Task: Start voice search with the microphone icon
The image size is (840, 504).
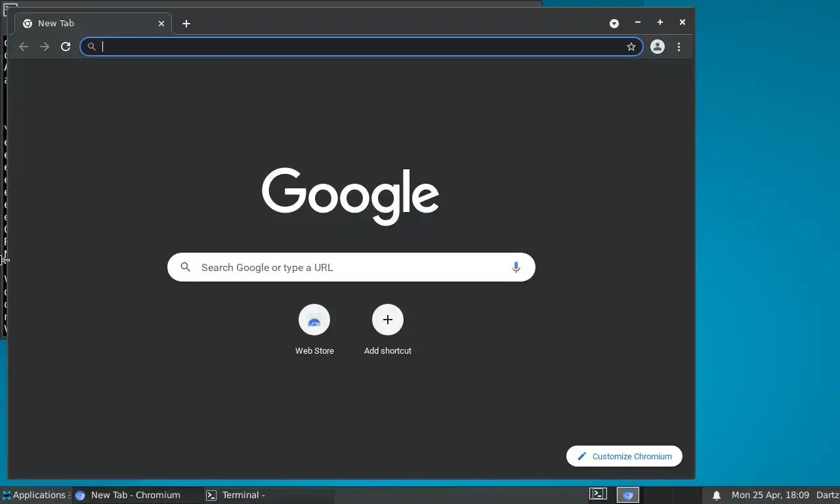Action: tap(516, 267)
